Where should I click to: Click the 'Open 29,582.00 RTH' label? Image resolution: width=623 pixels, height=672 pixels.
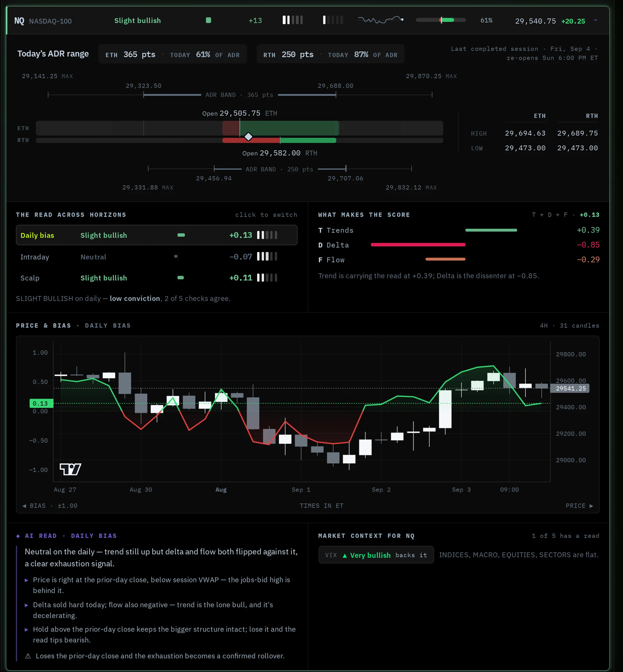279,153
